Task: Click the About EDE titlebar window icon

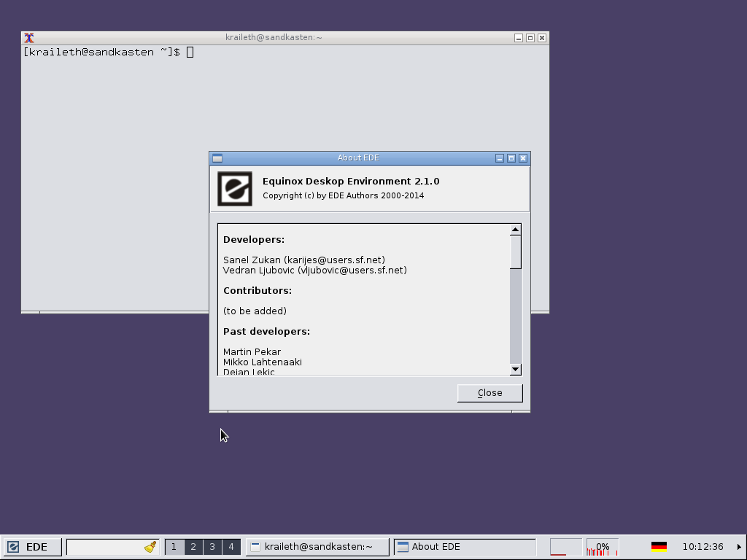Action: click(217, 157)
